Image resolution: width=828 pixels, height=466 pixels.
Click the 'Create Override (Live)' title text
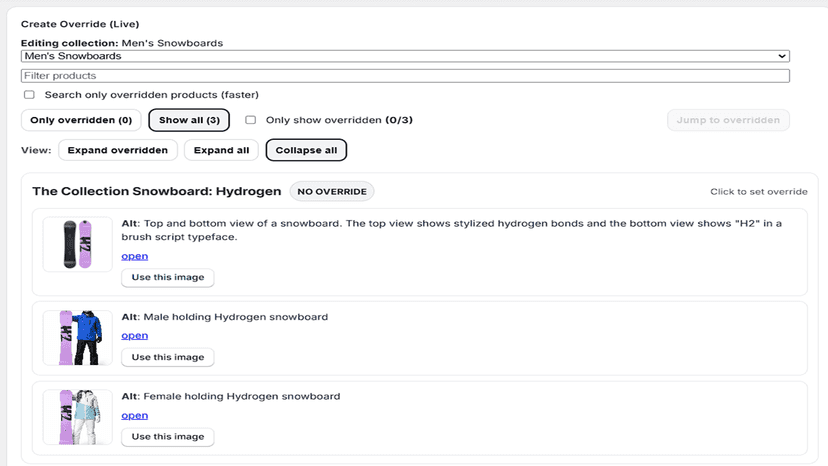[x=80, y=24]
